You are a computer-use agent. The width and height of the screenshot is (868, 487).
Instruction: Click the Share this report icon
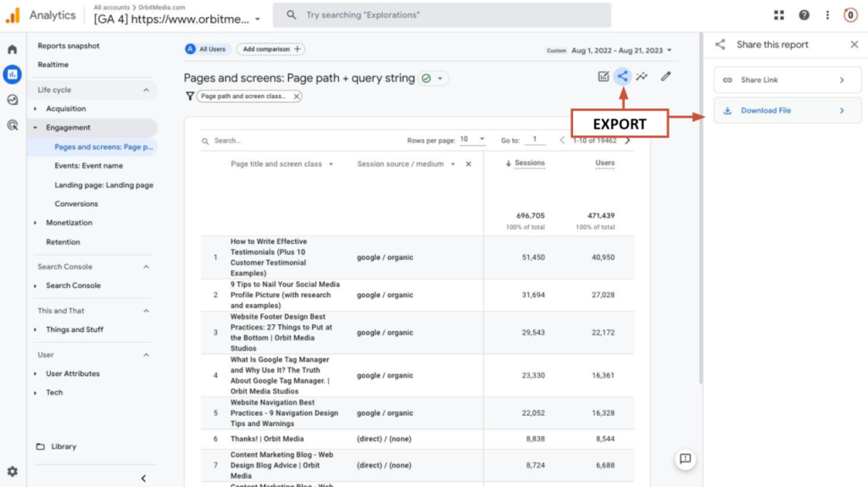coord(622,76)
